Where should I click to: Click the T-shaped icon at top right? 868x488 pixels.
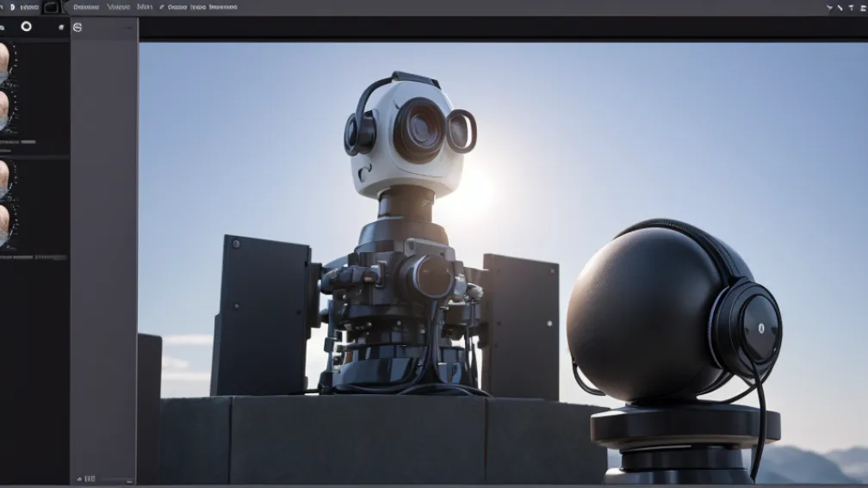click(x=852, y=8)
